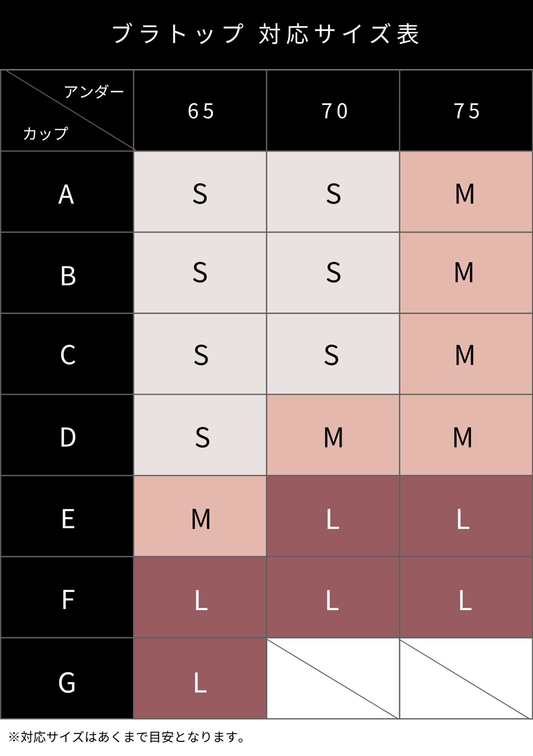Click the 65 underbust column header
The image size is (533, 756).
tap(200, 111)
